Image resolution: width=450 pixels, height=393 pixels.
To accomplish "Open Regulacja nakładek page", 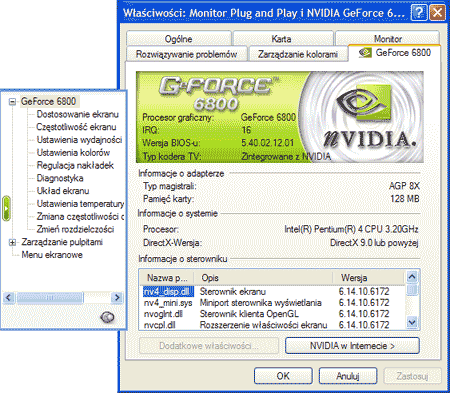I will tap(75, 165).
